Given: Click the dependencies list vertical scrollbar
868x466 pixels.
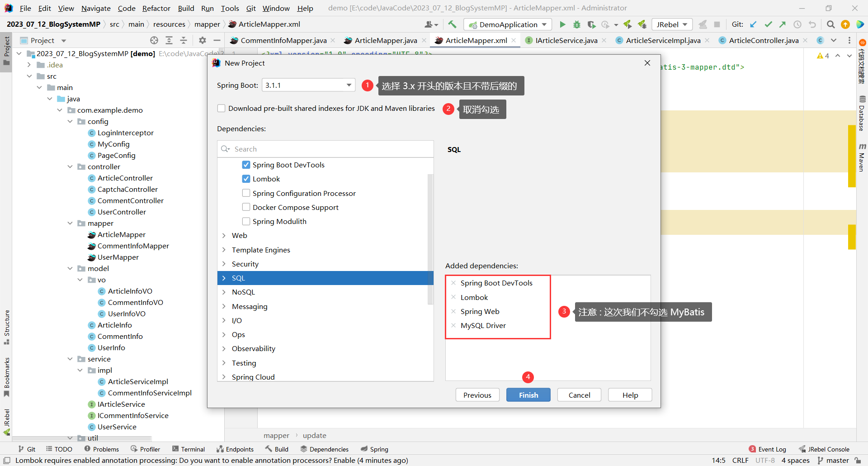Looking at the screenshot, I should pyautogui.click(x=430, y=239).
